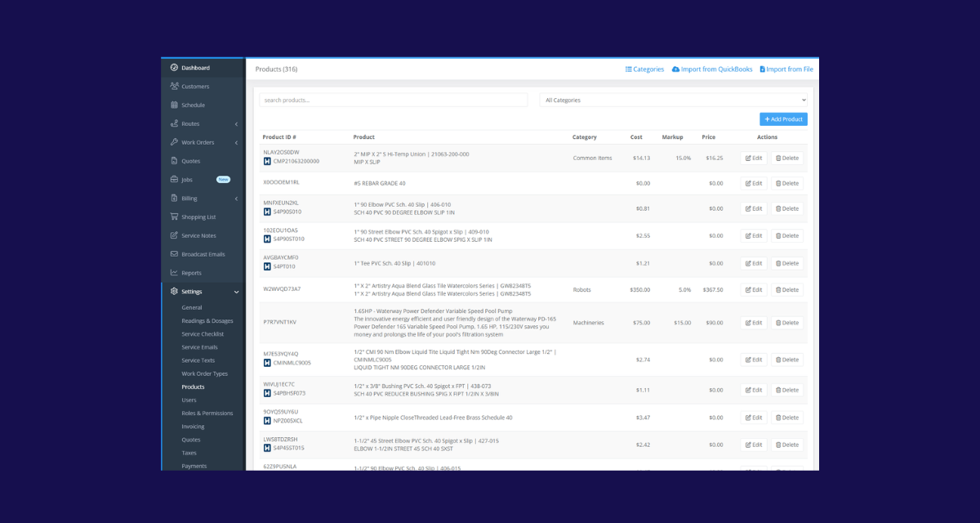This screenshot has width=980, height=523.
Task: Click the Categories list icon
Action: (x=629, y=69)
